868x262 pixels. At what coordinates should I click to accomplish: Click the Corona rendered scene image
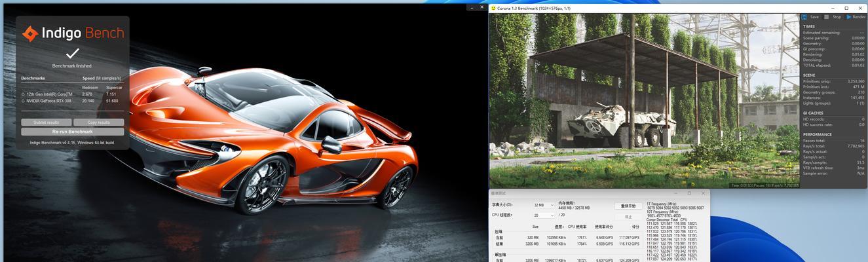click(645, 101)
